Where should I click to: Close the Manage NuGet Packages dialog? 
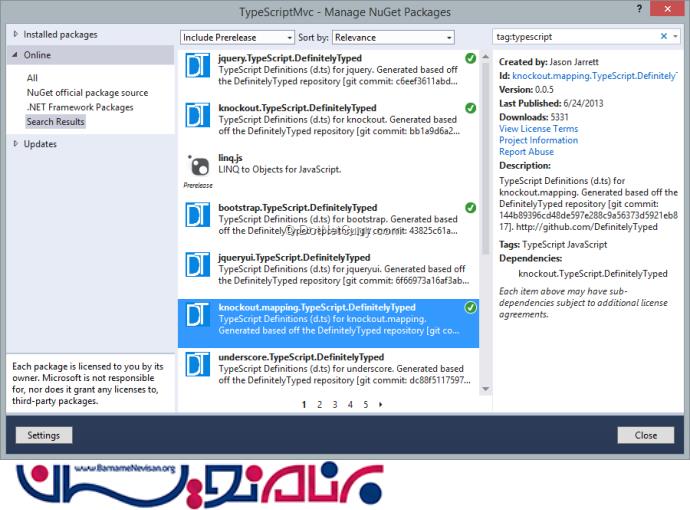click(667, 8)
